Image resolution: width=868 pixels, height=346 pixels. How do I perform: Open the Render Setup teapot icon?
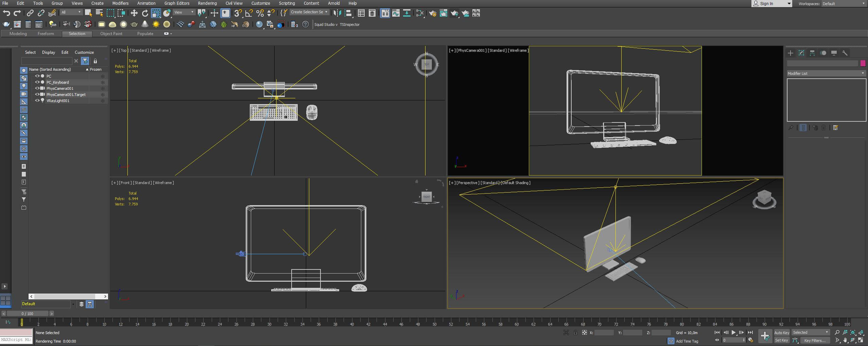point(433,13)
